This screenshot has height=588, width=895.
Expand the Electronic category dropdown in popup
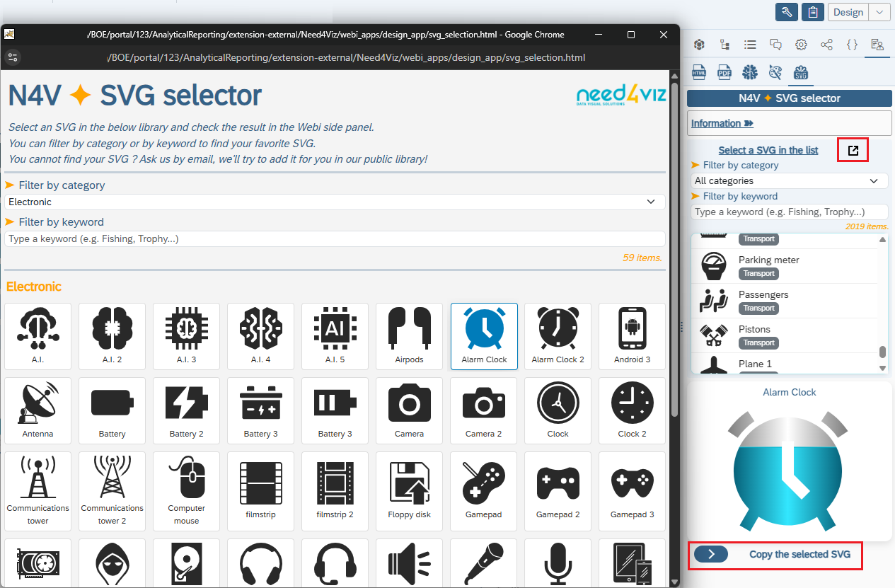pos(335,202)
